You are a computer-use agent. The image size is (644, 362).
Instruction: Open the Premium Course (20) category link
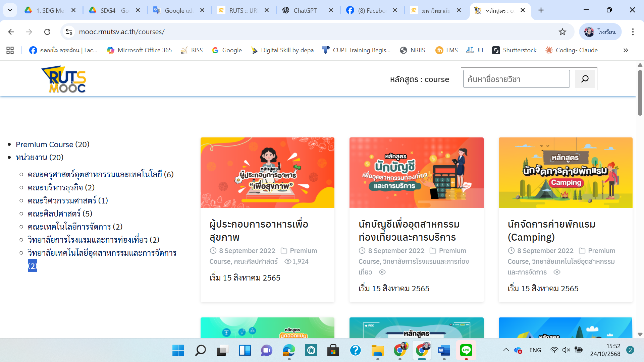(x=52, y=144)
